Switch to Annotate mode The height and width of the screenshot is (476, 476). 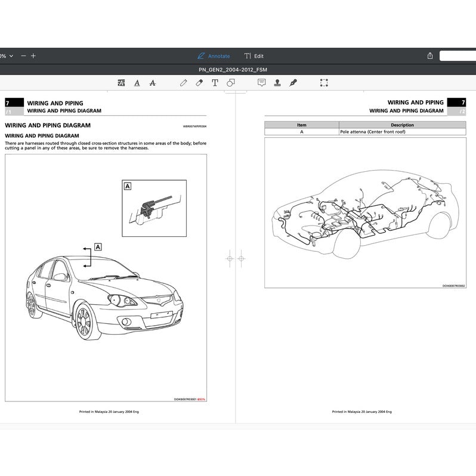(x=214, y=56)
